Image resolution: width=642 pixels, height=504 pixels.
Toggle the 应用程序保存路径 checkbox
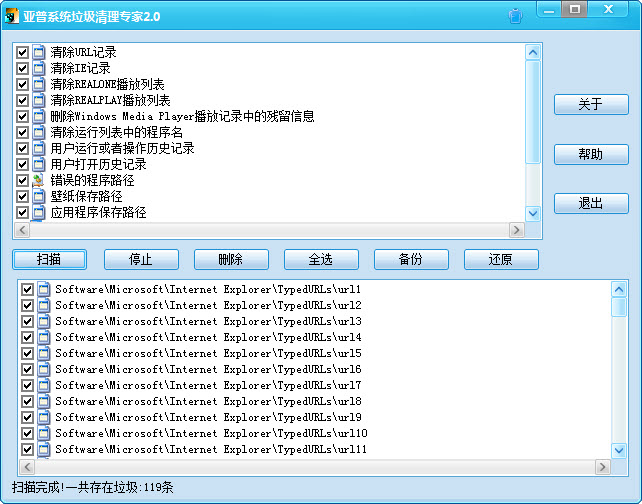click(x=23, y=212)
